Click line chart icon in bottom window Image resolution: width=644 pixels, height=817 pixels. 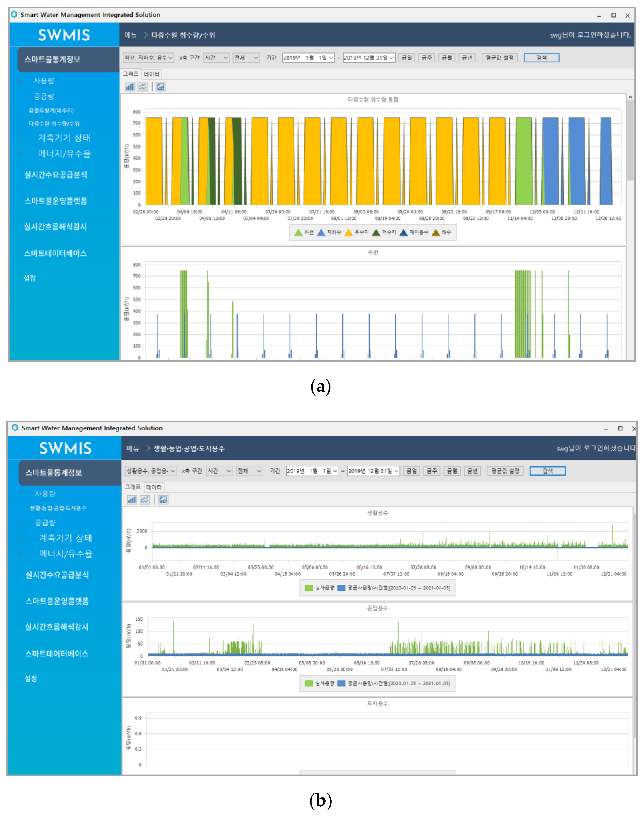[x=145, y=500]
